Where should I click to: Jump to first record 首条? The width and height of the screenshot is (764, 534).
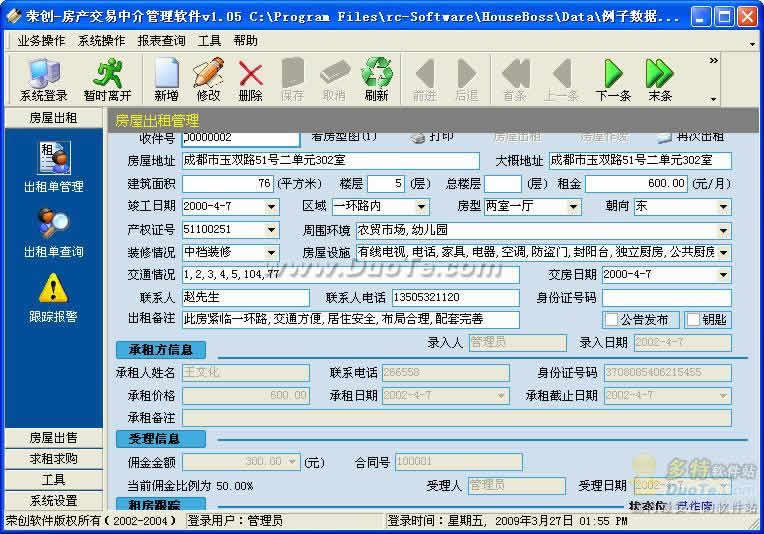click(515, 79)
